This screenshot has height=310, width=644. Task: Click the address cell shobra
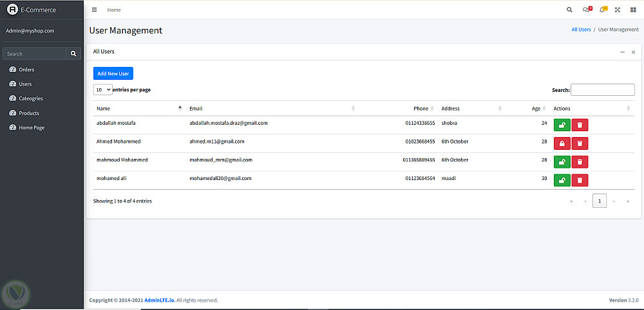450,123
